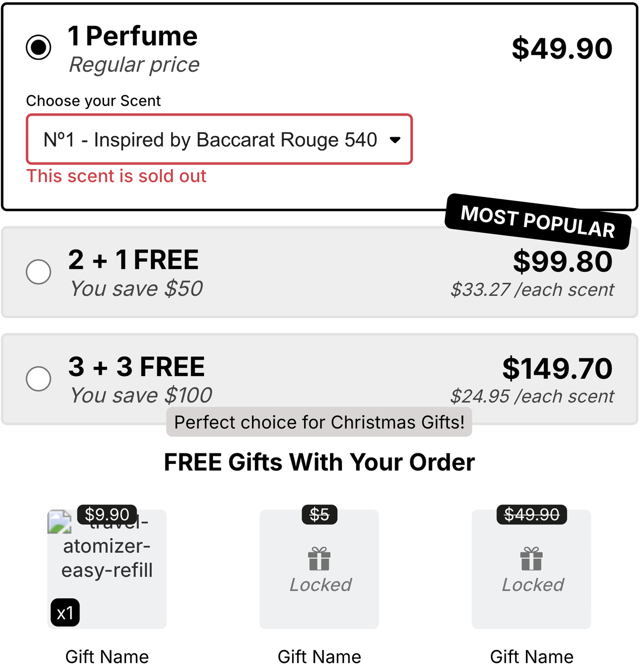Click the $9.90 price badge
640x672 pixels.
107,514
